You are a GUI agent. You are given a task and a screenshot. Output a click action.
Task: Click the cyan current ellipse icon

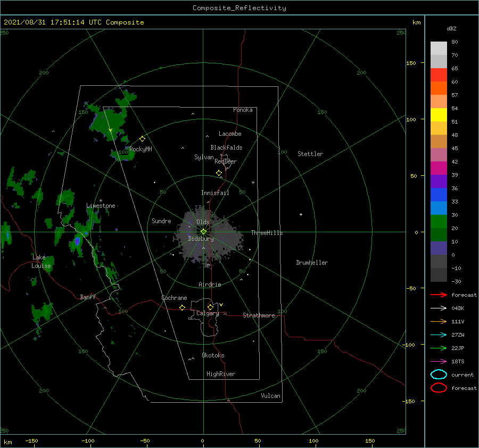[x=439, y=374]
